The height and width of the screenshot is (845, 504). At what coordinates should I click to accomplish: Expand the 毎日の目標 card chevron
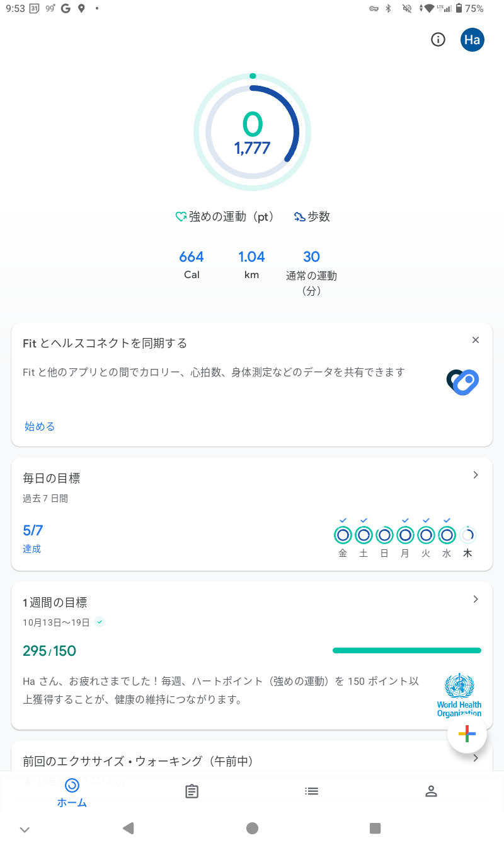pos(476,475)
